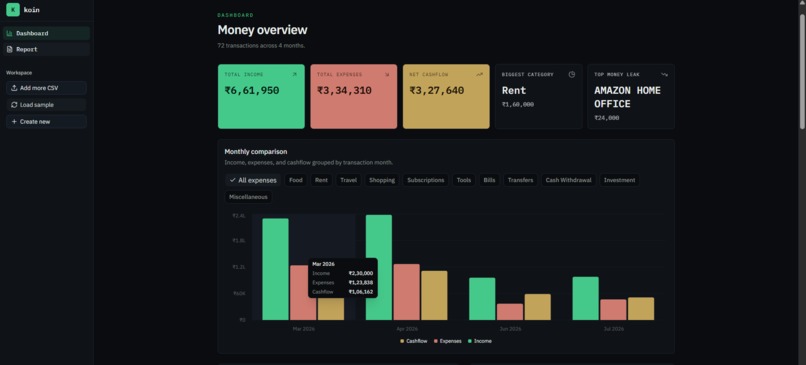Toggle the Travel category filter
The width and height of the screenshot is (806, 365).
point(349,180)
